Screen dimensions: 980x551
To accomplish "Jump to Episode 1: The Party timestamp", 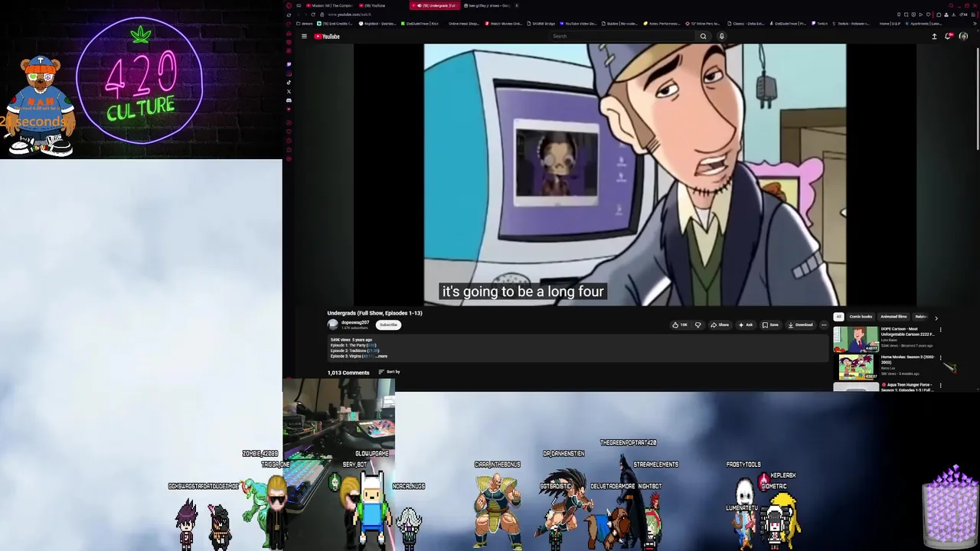I will 371,345.
